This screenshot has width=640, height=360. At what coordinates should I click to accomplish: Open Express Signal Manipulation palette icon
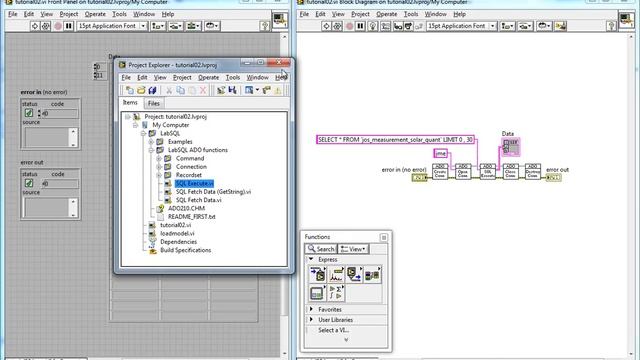click(x=372, y=275)
